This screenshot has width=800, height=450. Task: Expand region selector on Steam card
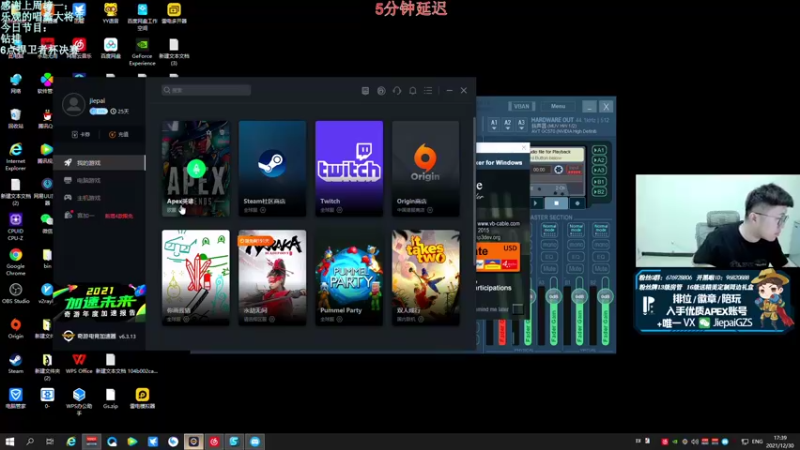(263, 210)
